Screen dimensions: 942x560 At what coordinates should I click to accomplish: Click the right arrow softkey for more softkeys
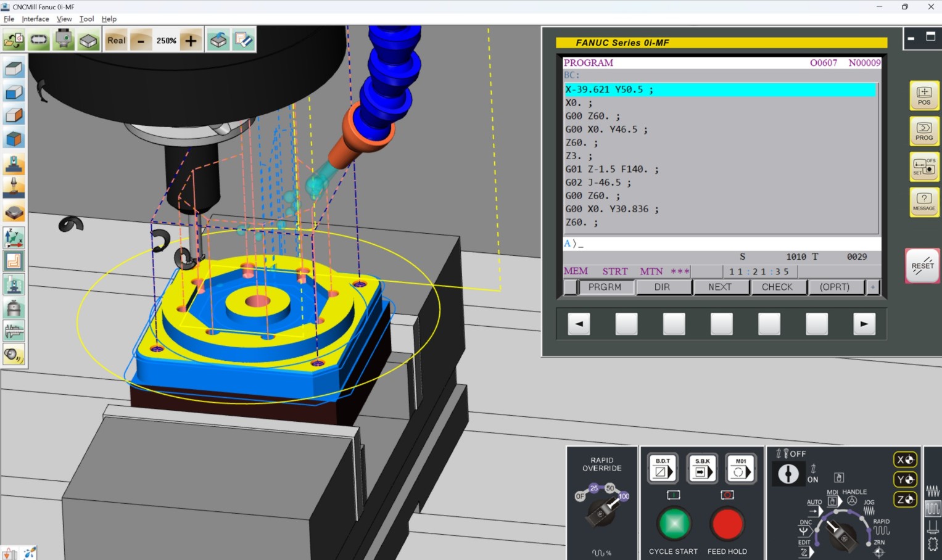coord(864,324)
